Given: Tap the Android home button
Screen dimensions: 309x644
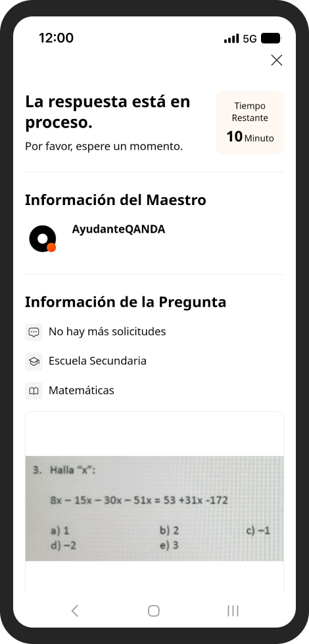Looking at the screenshot, I should click(x=154, y=610).
